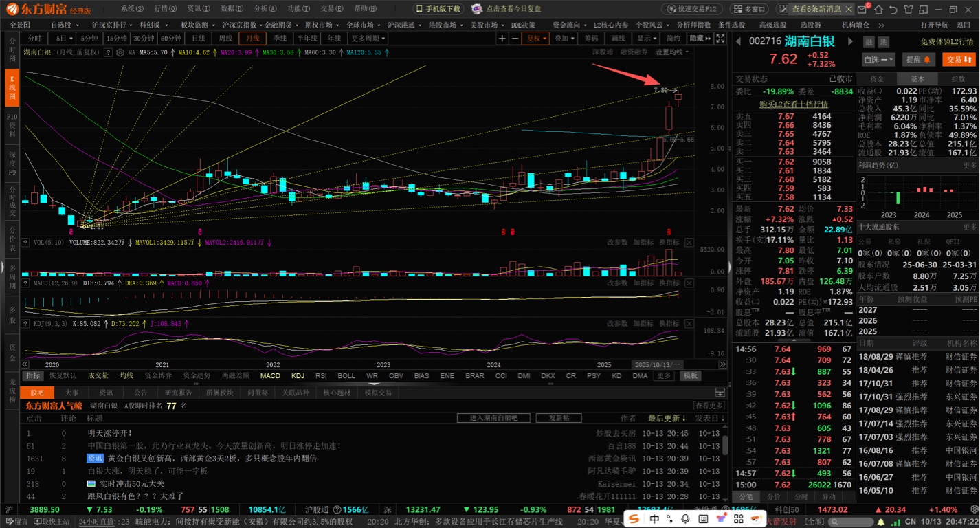Select the 均线 indicator toggle

point(126,375)
